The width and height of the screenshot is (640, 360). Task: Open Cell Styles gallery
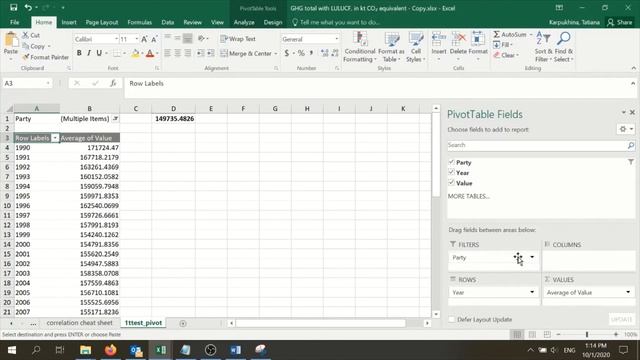tap(416, 47)
